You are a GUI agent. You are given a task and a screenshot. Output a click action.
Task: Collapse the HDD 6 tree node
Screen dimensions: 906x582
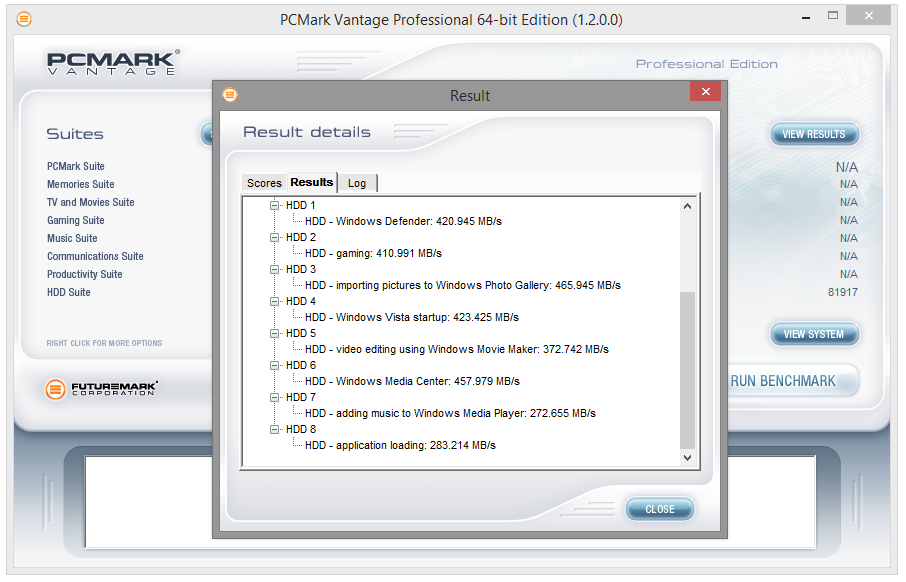coord(274,365)
